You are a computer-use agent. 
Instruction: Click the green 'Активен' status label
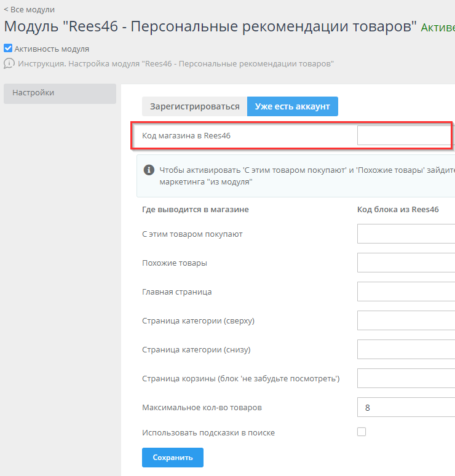pyautogui.click(x=437, y=28)
